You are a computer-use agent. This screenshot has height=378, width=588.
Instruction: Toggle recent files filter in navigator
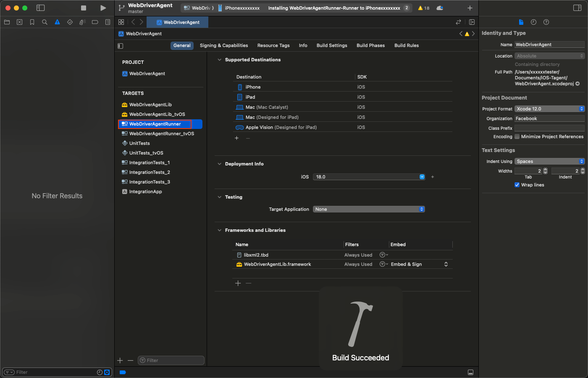[x=100, y=372]
